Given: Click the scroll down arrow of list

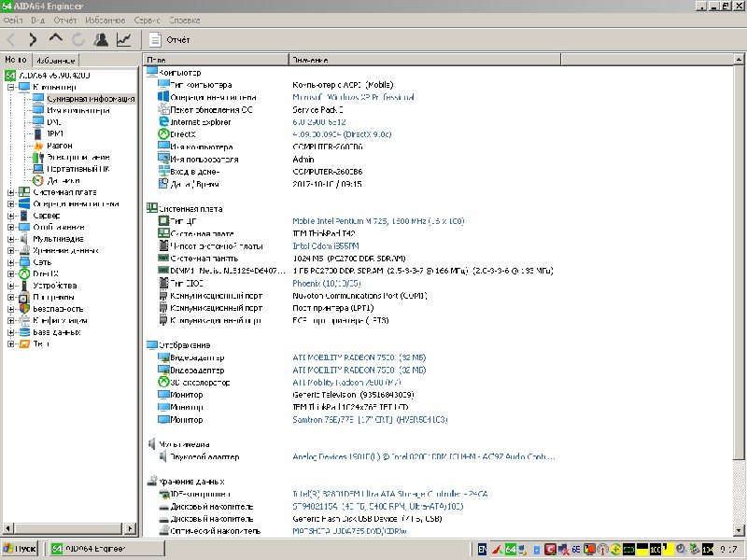Looking at the screenshot, I should tap(740, 531).
